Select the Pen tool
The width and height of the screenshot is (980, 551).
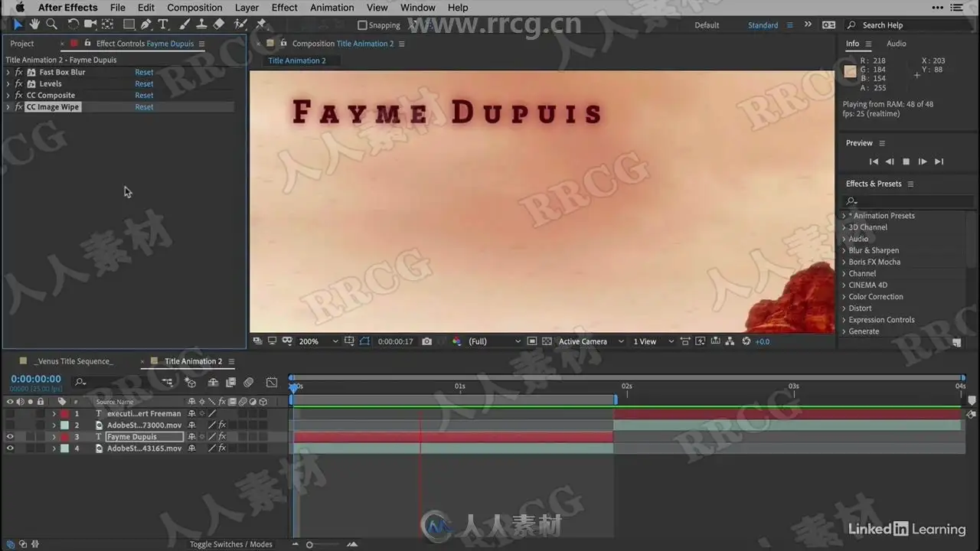point(146,24)
